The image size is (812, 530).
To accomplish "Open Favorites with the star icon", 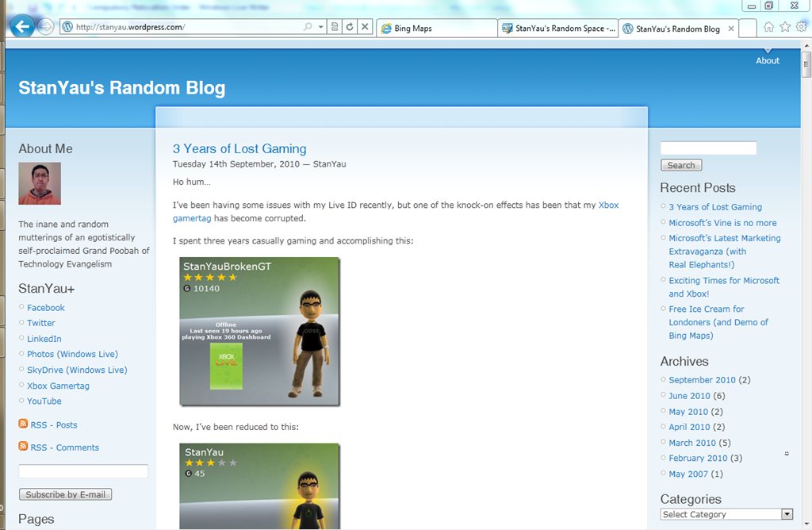I will (x=785, y=27).
